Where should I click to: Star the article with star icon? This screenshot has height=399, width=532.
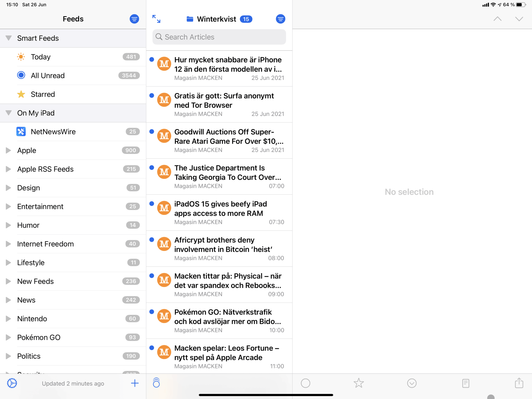pos(359,383)
